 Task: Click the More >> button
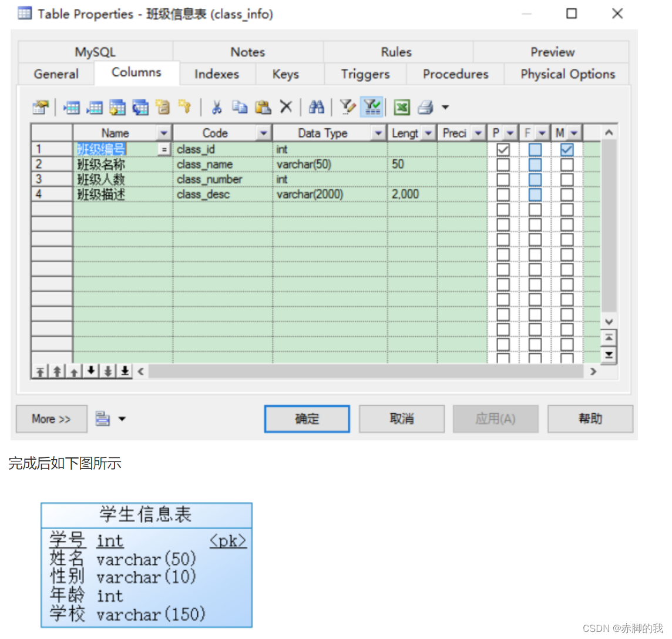[x=51, y=419]
